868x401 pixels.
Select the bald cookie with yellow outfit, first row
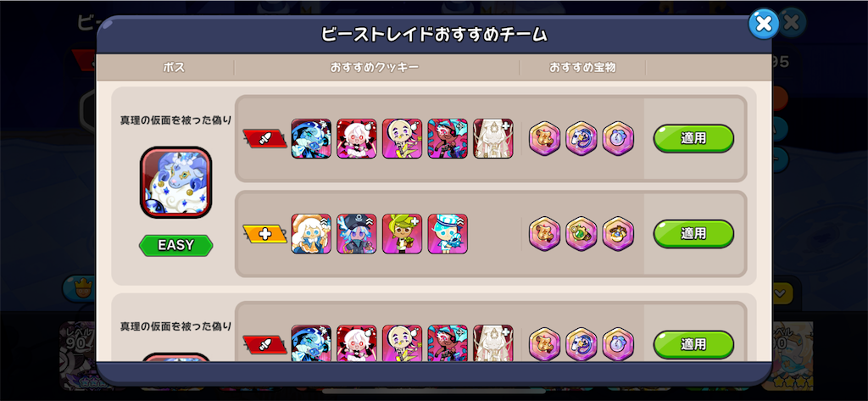point(402,138)
